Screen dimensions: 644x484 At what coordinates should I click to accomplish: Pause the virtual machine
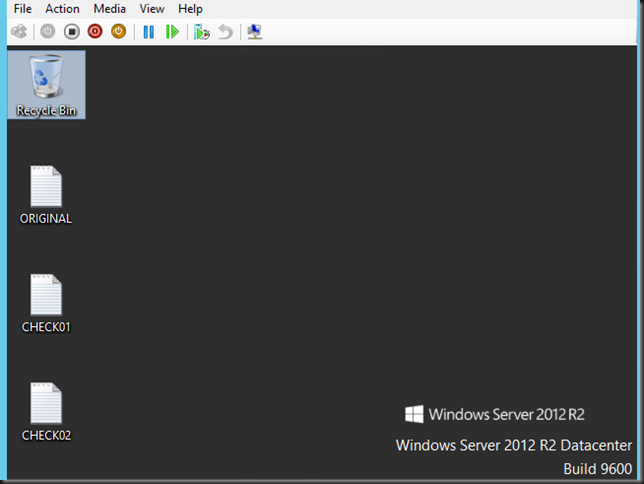149,32
